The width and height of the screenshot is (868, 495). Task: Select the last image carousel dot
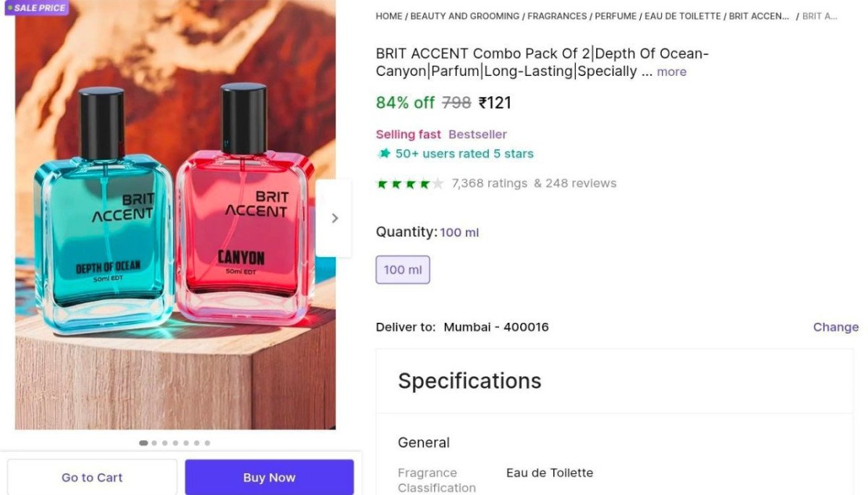tap(208, 443)
